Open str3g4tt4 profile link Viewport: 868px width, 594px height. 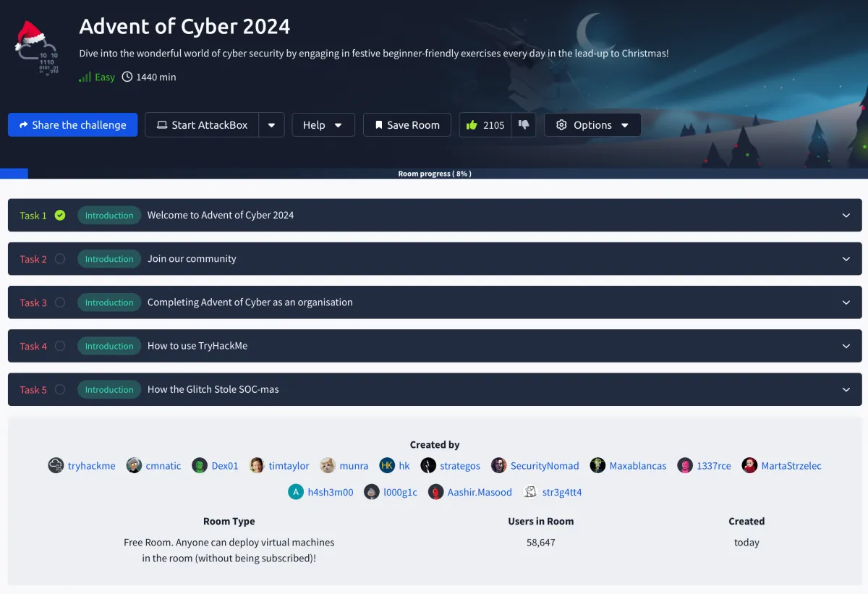point(562,493)
